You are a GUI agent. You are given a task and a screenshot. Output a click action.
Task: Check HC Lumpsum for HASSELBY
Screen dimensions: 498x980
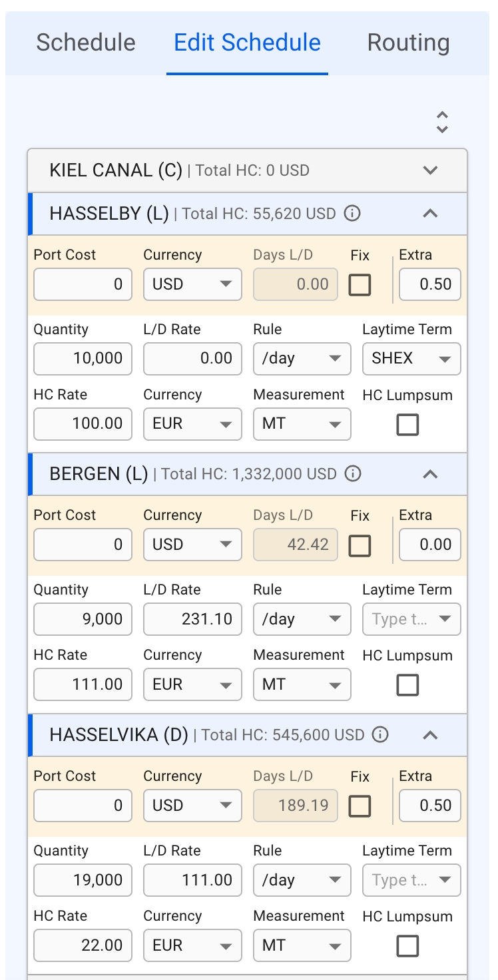click(407, 425)
